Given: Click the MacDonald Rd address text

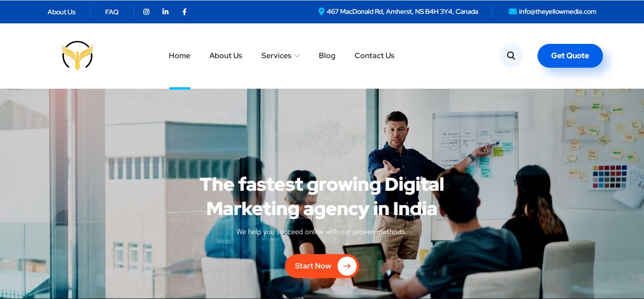Looking at the screenshot, I should (402, 11).
